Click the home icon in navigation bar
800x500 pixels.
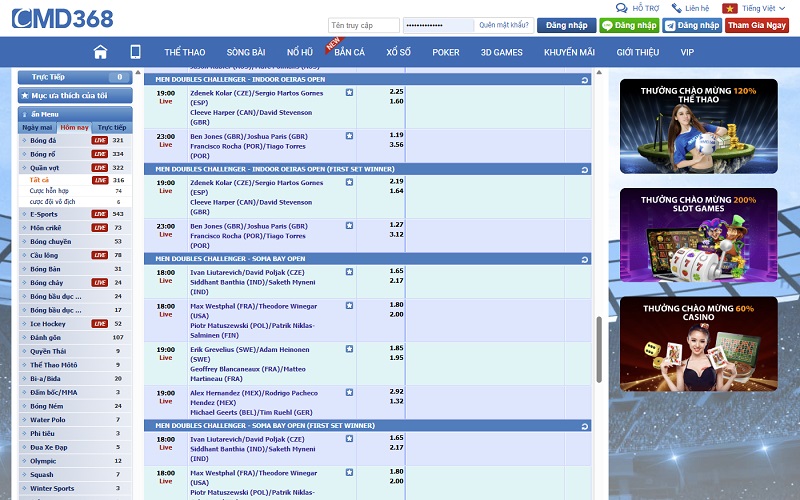point(100,52)
